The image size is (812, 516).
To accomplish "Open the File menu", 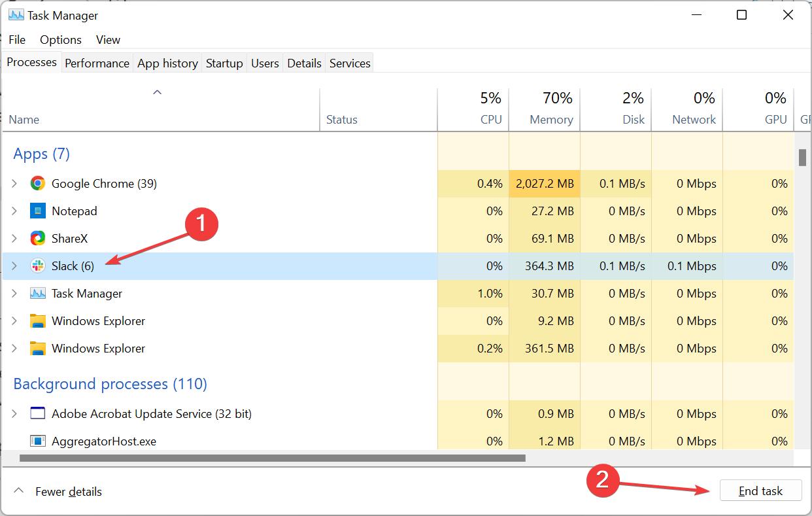I will coord(17,40).
